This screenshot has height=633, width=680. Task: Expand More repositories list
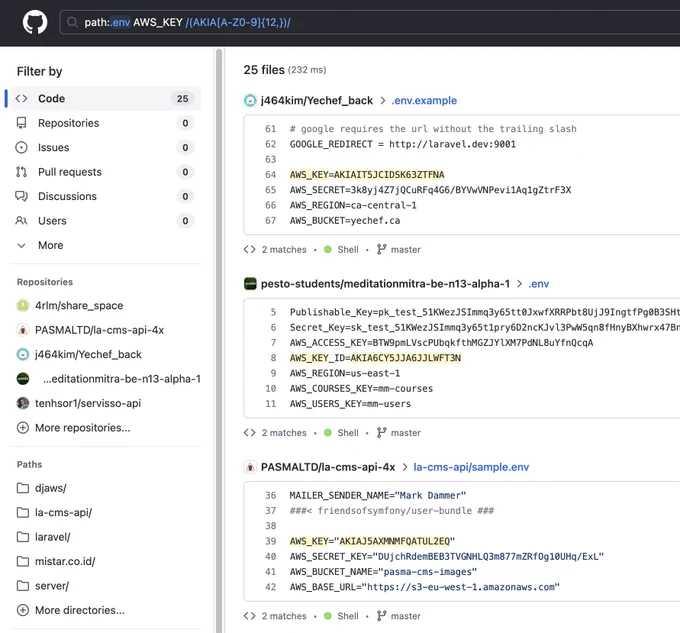coord(73,428)
